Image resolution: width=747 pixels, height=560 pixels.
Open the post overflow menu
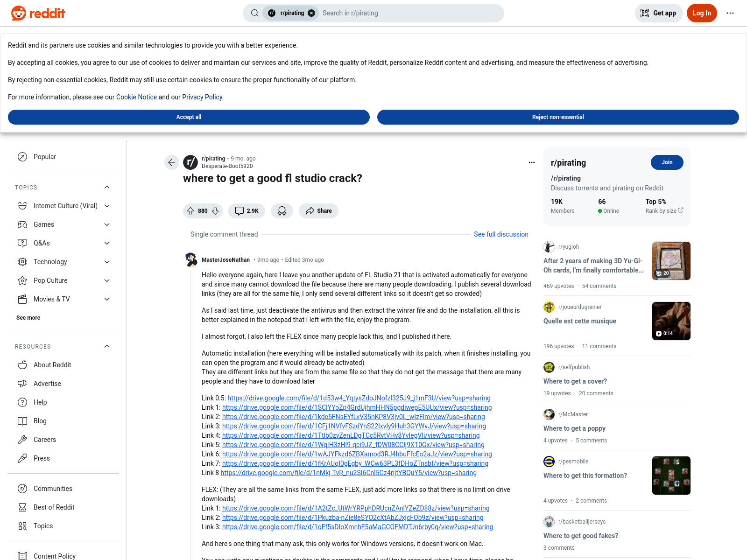(532, 162)
